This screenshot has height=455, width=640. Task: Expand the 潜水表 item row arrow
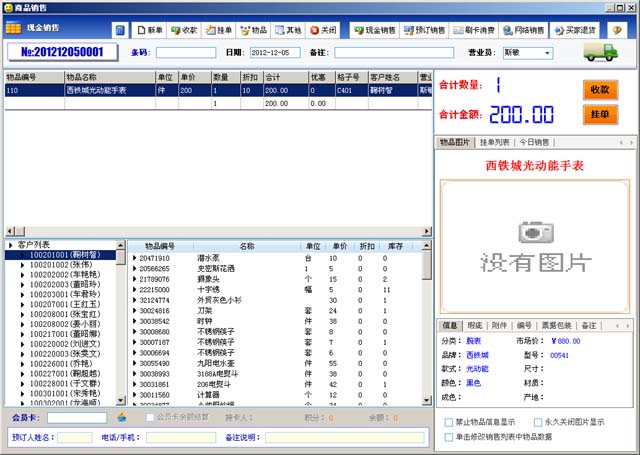point(135,258)
